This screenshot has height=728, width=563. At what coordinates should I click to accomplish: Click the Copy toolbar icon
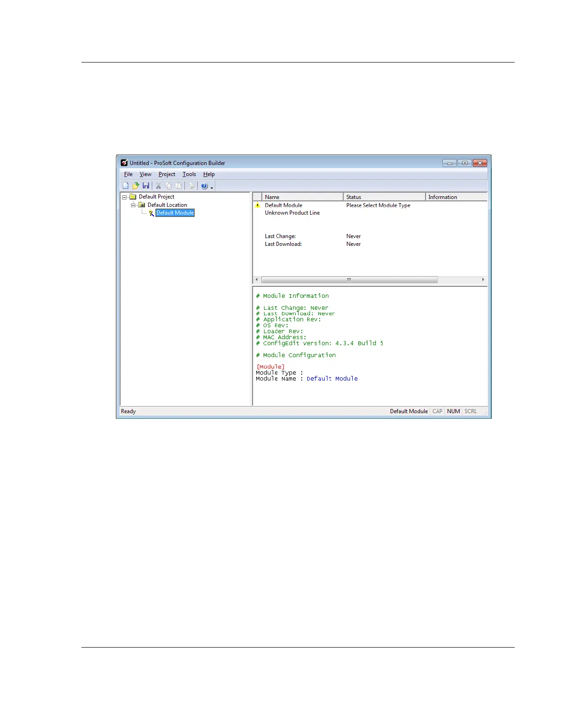tap(168, 186)
